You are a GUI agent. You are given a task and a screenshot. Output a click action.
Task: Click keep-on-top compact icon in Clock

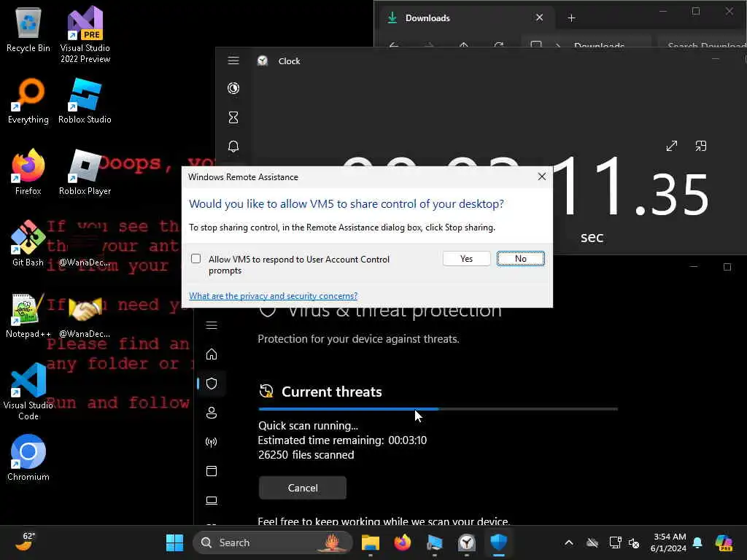click(701, 146)
